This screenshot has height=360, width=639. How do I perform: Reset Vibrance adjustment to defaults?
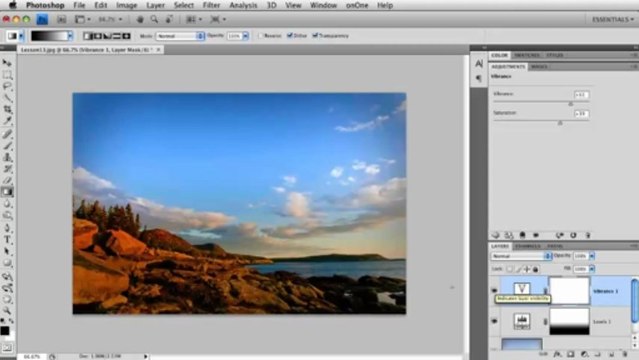point(573,235)
